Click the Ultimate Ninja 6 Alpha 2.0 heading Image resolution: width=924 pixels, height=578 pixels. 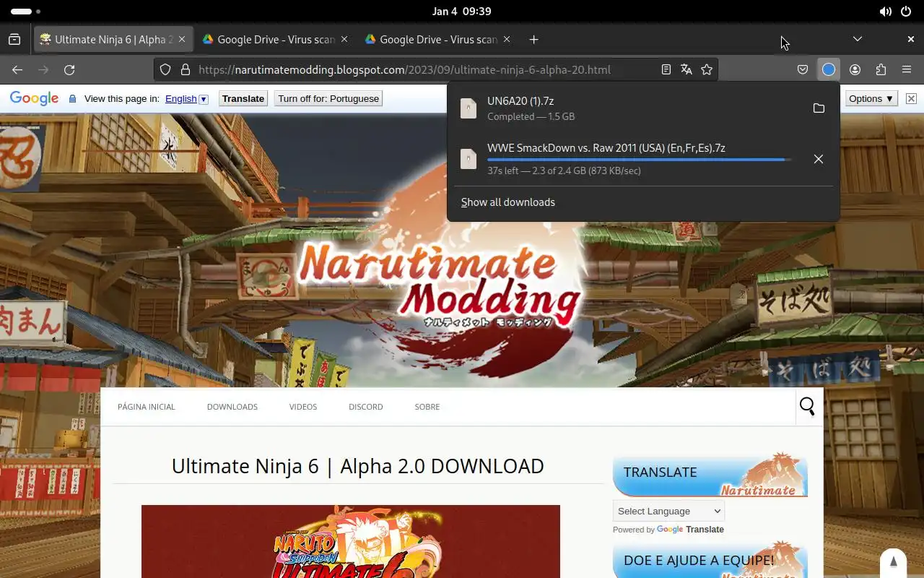pyautogui.click(x=358, y=466)
